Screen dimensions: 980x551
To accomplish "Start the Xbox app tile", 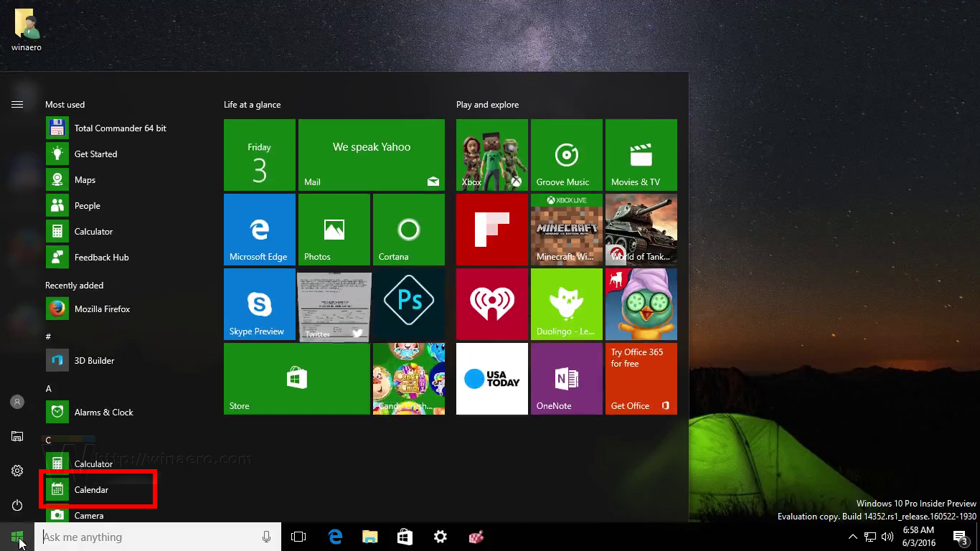I will (x=491, y=154).
